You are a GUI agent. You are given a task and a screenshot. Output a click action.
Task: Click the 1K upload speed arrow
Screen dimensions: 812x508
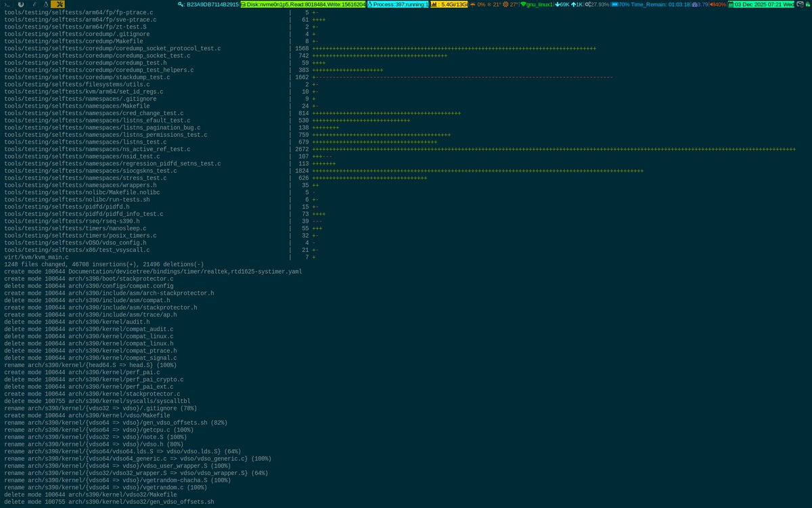(x=574, y=4)
